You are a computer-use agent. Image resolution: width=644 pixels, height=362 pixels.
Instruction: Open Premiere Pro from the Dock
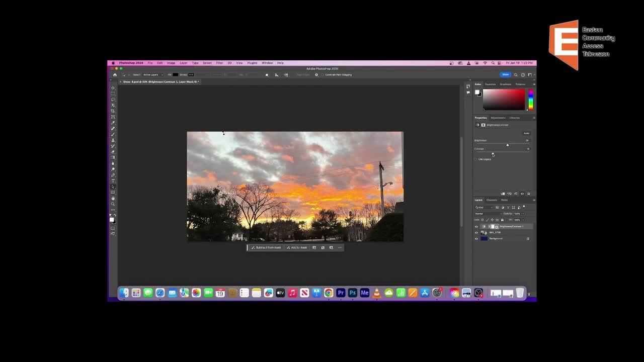pos(341,293)
